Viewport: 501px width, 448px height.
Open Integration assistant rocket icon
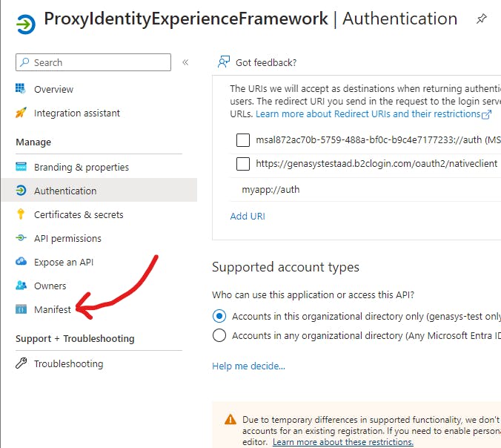point(21,113)
